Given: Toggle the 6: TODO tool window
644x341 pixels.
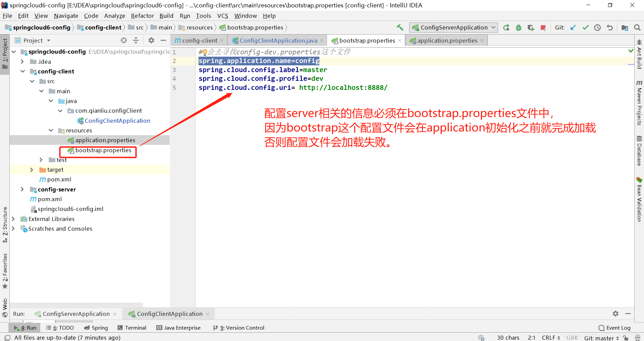Looking at the screenshot, I should [x=60, y=328].
